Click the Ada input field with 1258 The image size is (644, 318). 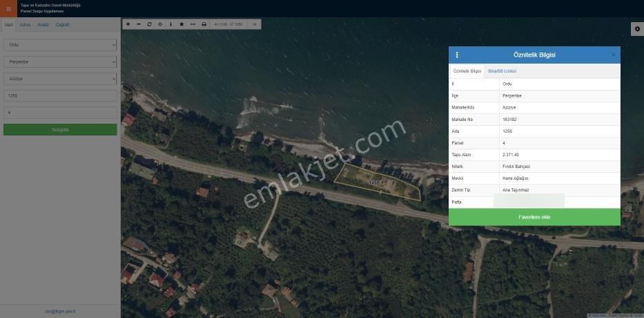click(60, 95)
